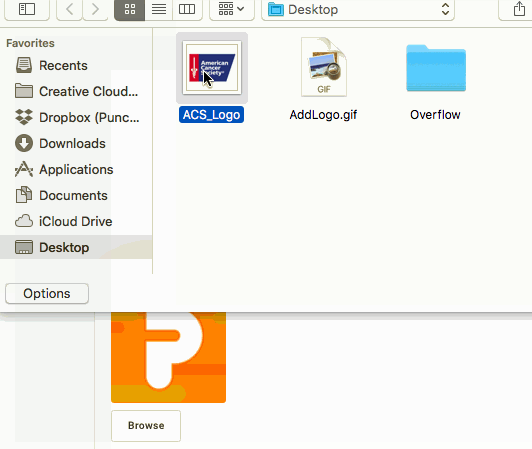The height and width of the screenshot is (449, 532).
Task: Select Desktop in the sidebar
Action: tap(76, 247)
